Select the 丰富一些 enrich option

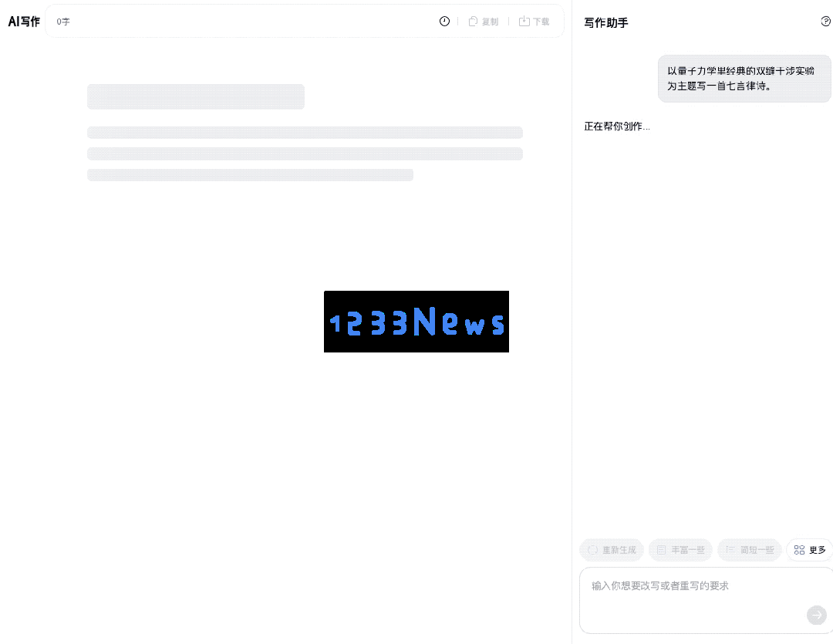pyautogui.click(x=680, y=550)
